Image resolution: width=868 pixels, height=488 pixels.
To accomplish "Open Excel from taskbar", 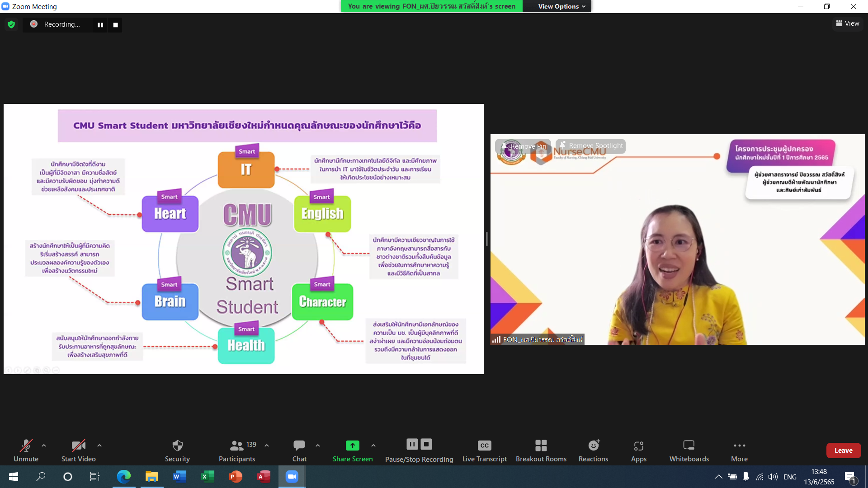I will pos(208,477).
